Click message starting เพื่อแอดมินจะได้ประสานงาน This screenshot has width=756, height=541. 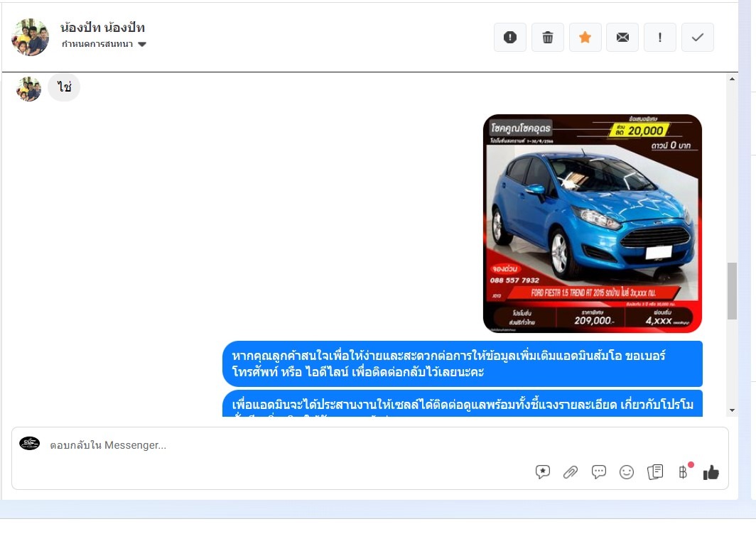tap(463, 404)
